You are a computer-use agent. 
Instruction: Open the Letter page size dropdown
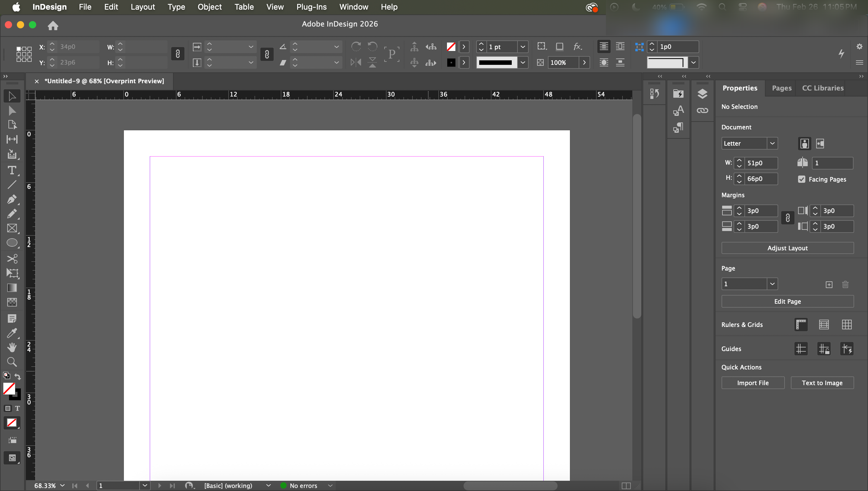[x=772, y=143]
